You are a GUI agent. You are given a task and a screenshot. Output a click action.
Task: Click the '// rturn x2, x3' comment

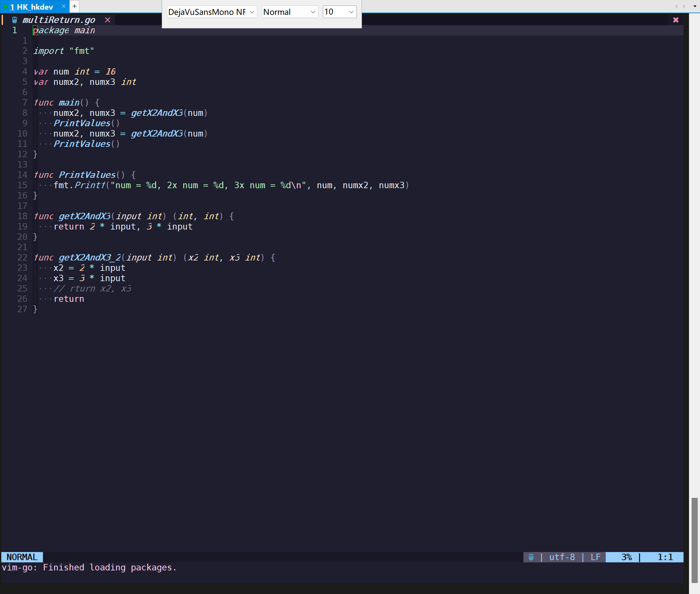click(93, 289)
